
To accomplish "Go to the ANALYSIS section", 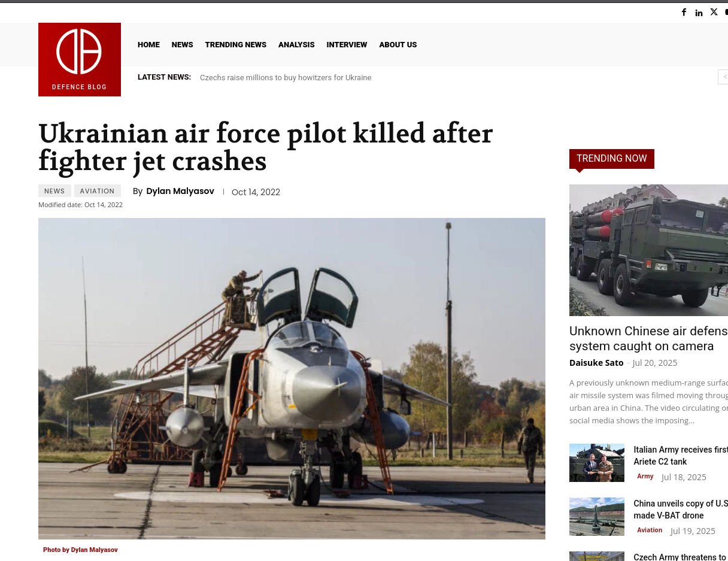I will tap(296, 45).
